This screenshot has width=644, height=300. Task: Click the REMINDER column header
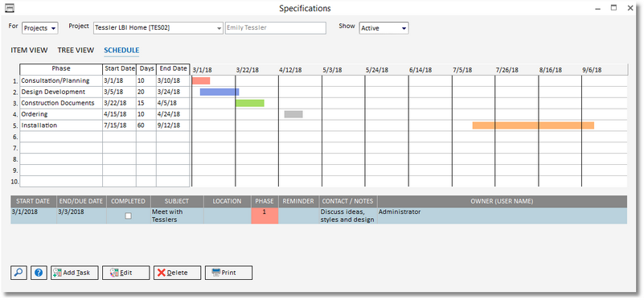point(298,201)
